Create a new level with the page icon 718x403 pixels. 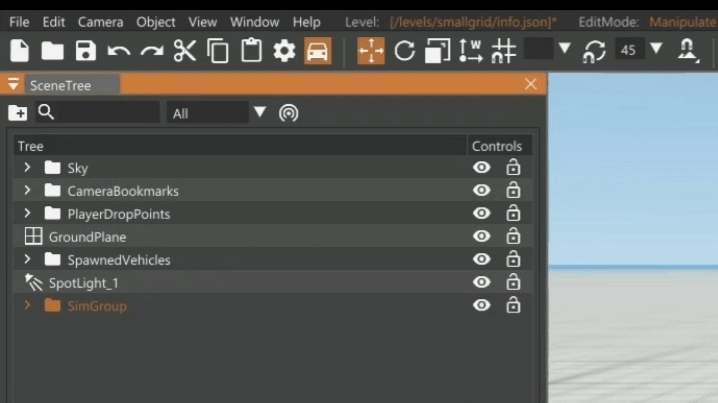[x=19, y=50]
